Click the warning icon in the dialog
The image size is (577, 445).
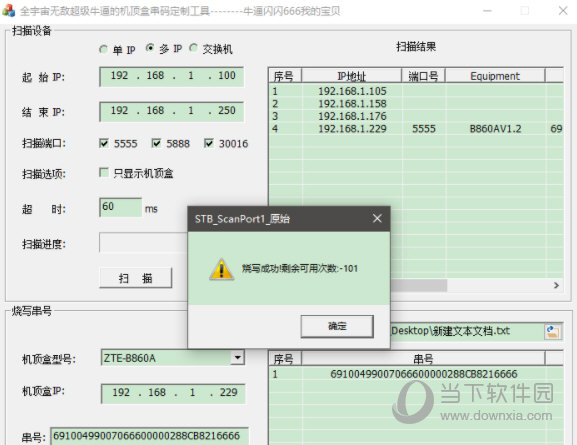221,269
